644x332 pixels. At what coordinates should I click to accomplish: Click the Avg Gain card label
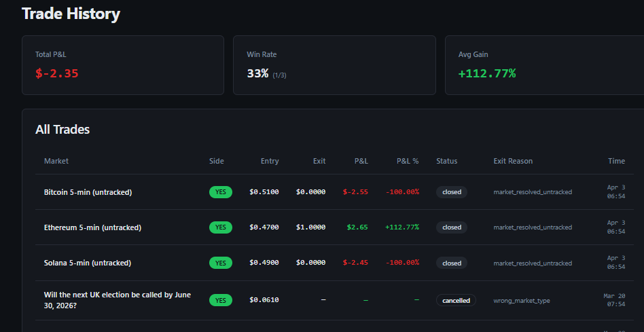tap(473, 54)
